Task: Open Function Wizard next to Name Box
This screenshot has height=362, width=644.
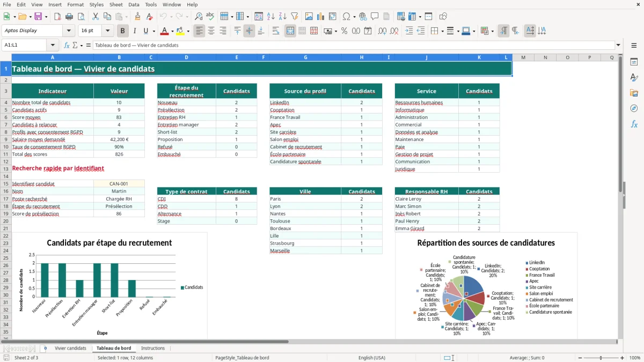Action: click(67, 45)
